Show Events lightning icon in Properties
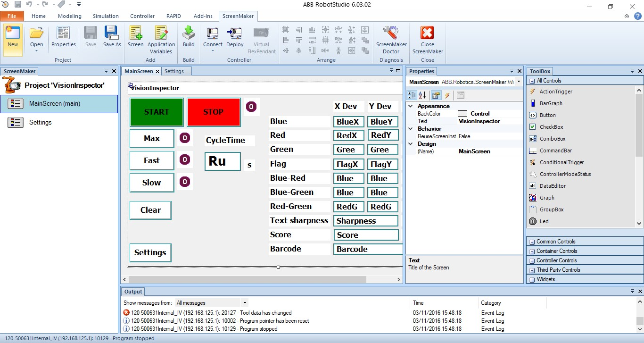Viewport: 644px width, 343px height. pos(447,95)
